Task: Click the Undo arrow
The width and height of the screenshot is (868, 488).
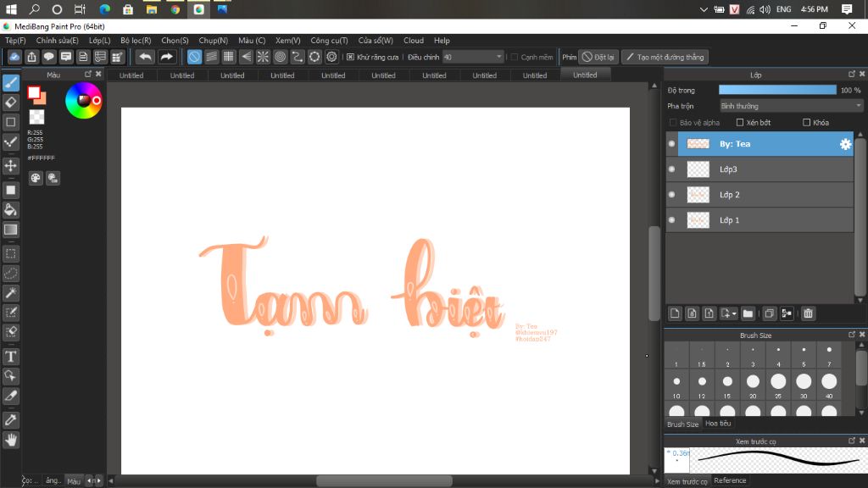Action: [x=145, y=57]
